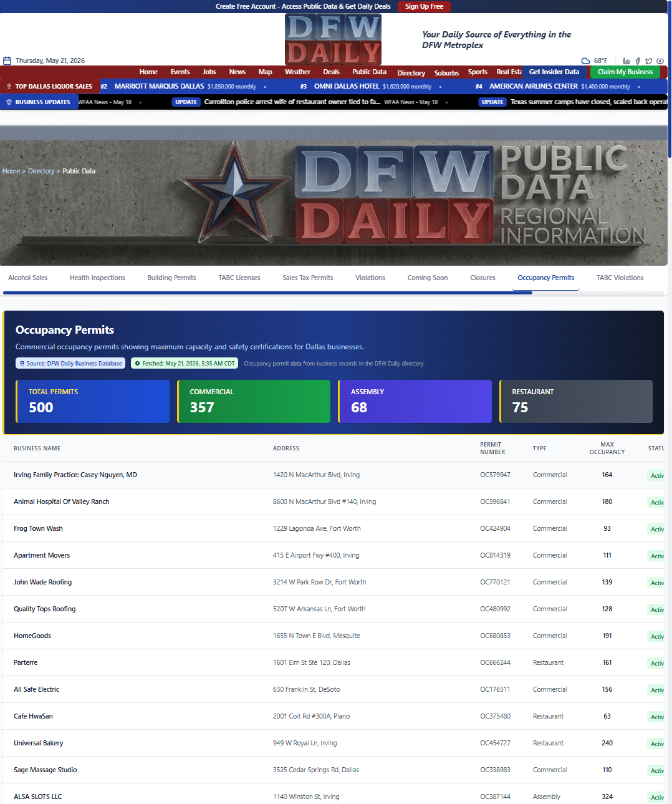Viewport: 672px width, 804px height.
Task: Click the Parterre business name
Action: (26, 662)
